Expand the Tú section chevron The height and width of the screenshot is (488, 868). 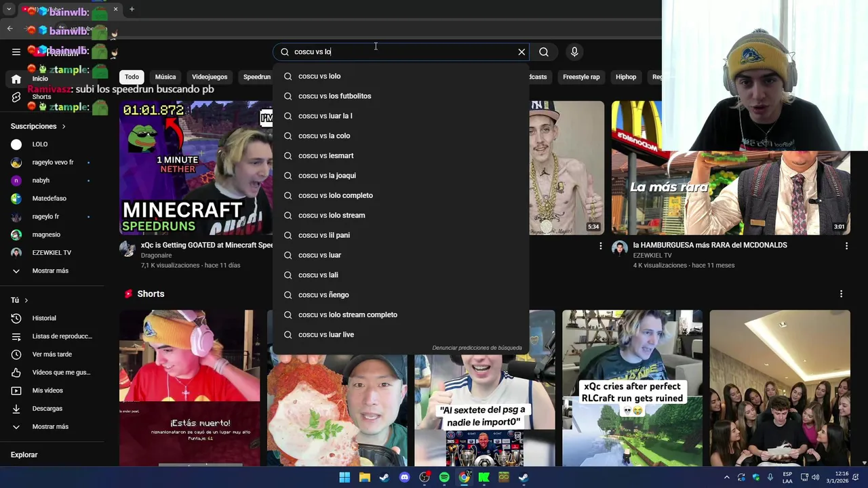coord(26,300)
